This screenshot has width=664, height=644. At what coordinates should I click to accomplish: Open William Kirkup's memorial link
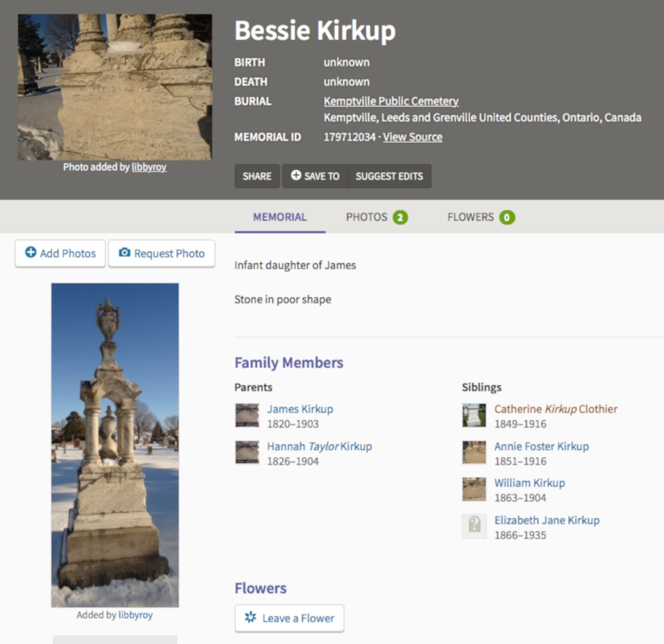(529, 483)
